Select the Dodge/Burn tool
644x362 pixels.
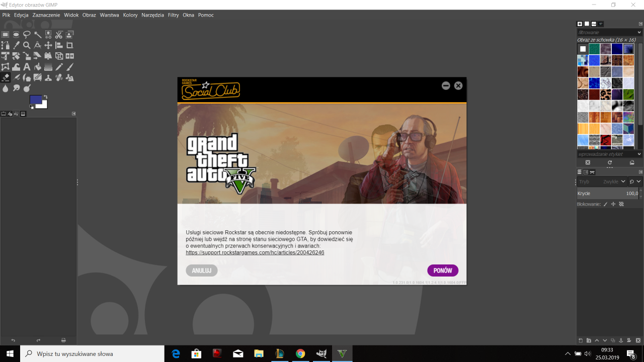point(27,88)
